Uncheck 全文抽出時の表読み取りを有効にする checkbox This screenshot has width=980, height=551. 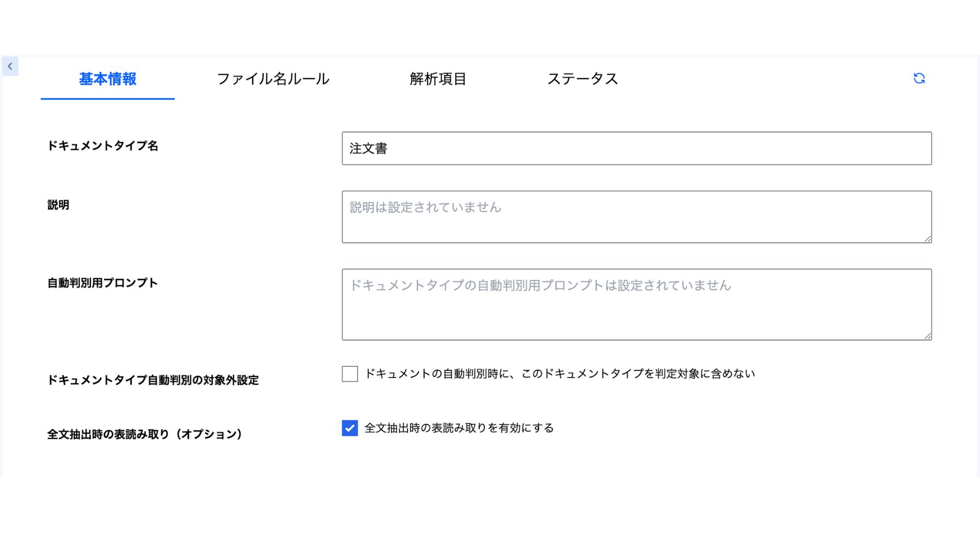pos(350,428)
